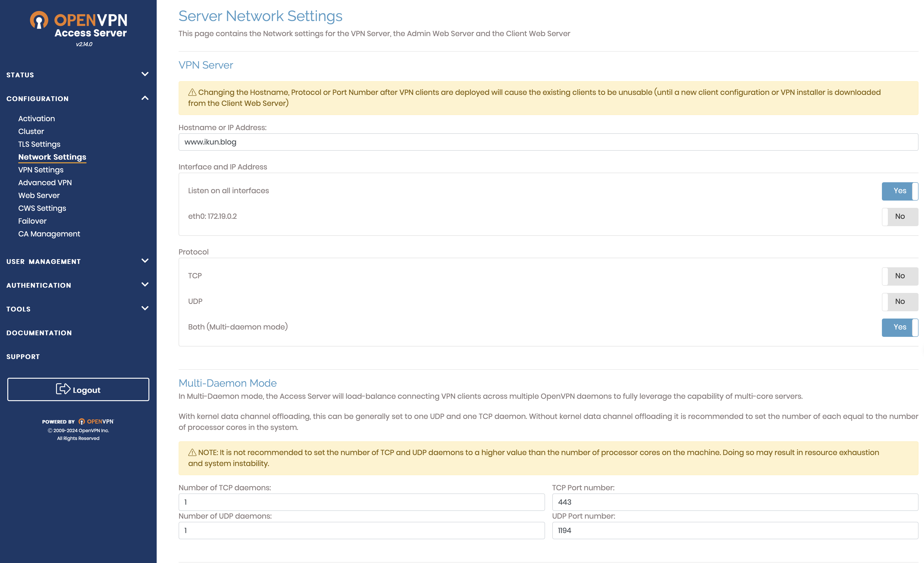The width and height of the screenshot is (924, 563).
Task: Click the STATUS menu heading
Action: 20,75
